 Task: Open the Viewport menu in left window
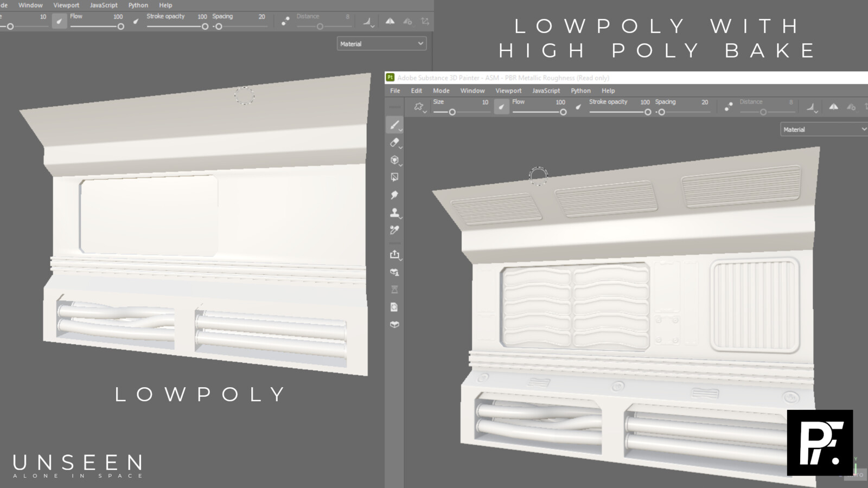click(66, 5)
